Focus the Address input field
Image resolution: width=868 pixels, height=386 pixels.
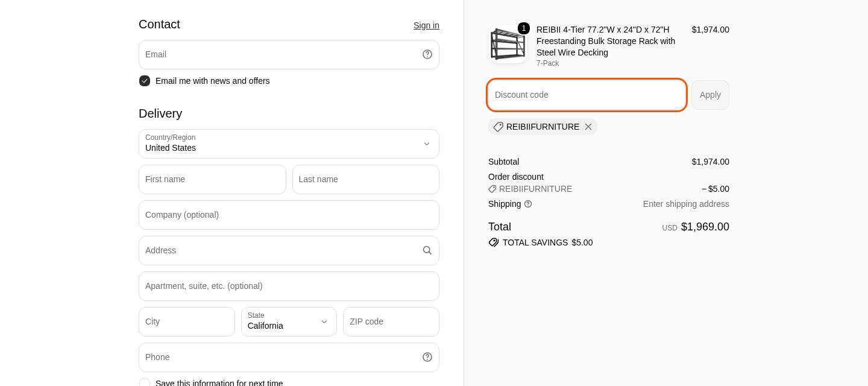tap(289, 250)
